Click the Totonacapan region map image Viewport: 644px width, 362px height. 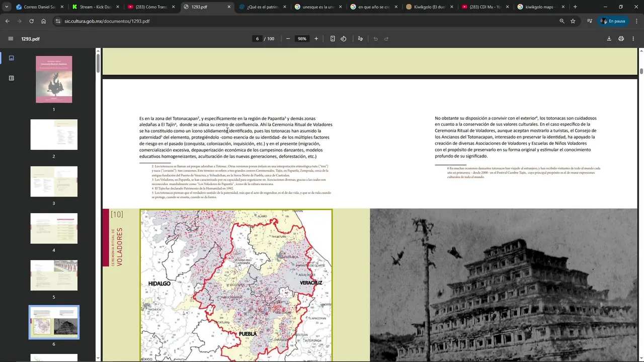tap(236, 285)
